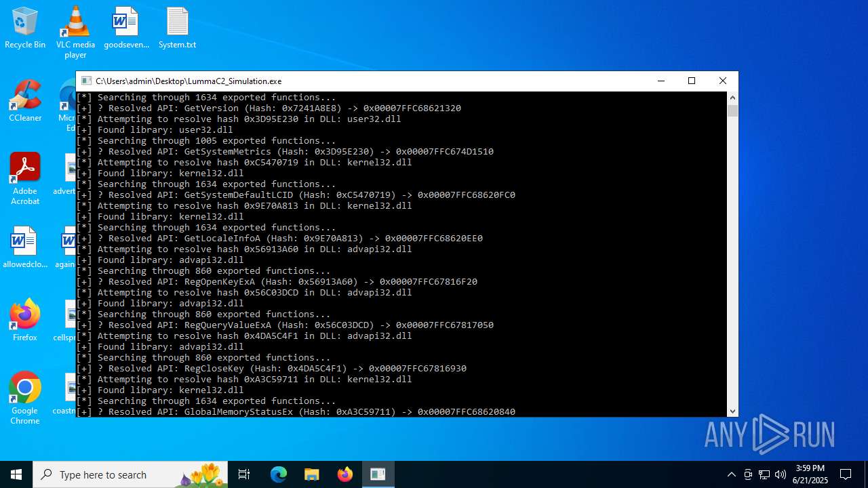868x488 pixels.
Task: Open Adobe Acrobat desktop shortcut
Action: point(25,179)
